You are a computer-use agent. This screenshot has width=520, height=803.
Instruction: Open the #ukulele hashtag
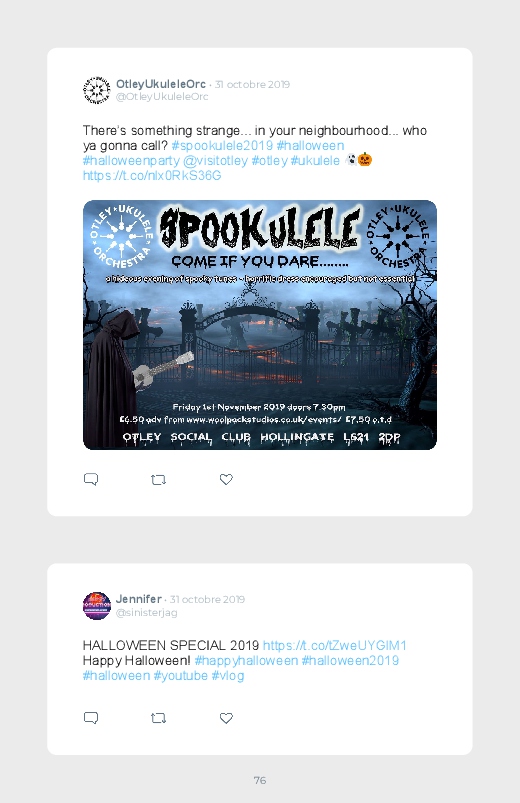315,161
